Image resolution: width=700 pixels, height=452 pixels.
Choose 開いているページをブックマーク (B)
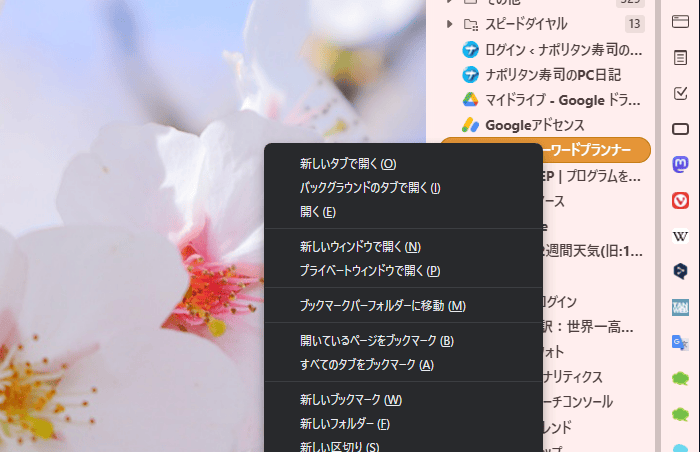click(404, 341)
